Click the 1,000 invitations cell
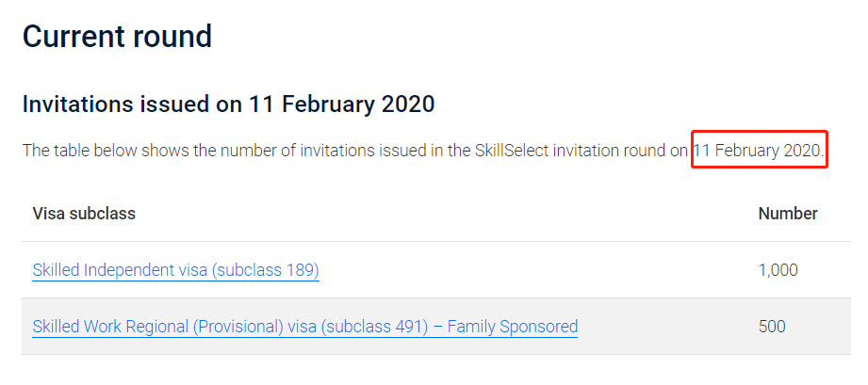The width and height of the screenshot is (868, 385). coord(778,270)
